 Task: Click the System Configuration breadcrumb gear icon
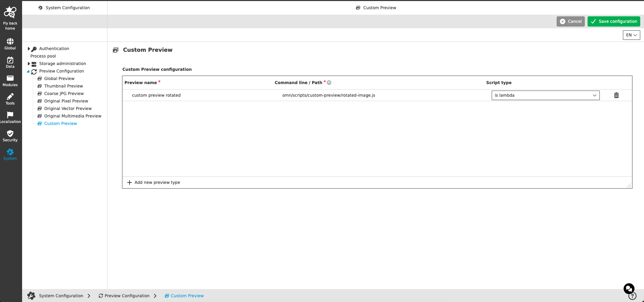pyautogui.click(x=31, y=296)
